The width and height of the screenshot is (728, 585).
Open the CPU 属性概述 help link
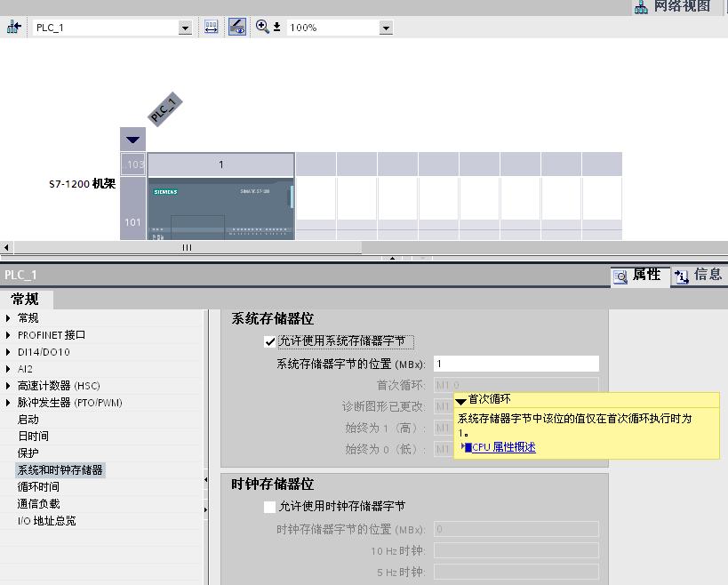coord(504,447)
